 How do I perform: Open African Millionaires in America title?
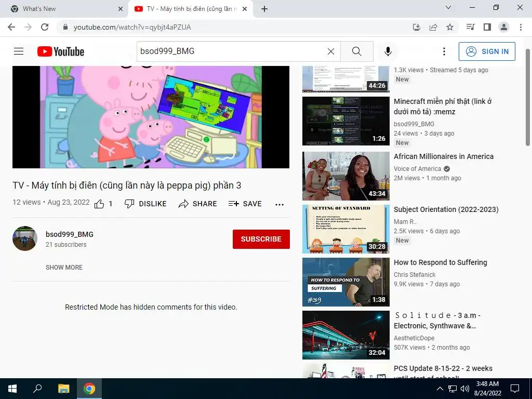click(x=444, y=156)
